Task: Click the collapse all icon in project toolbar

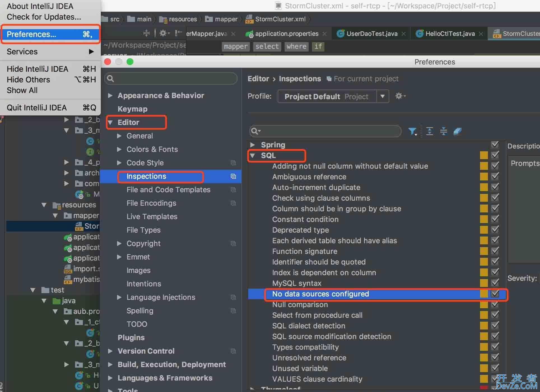Action: click(x=146, y=33)
